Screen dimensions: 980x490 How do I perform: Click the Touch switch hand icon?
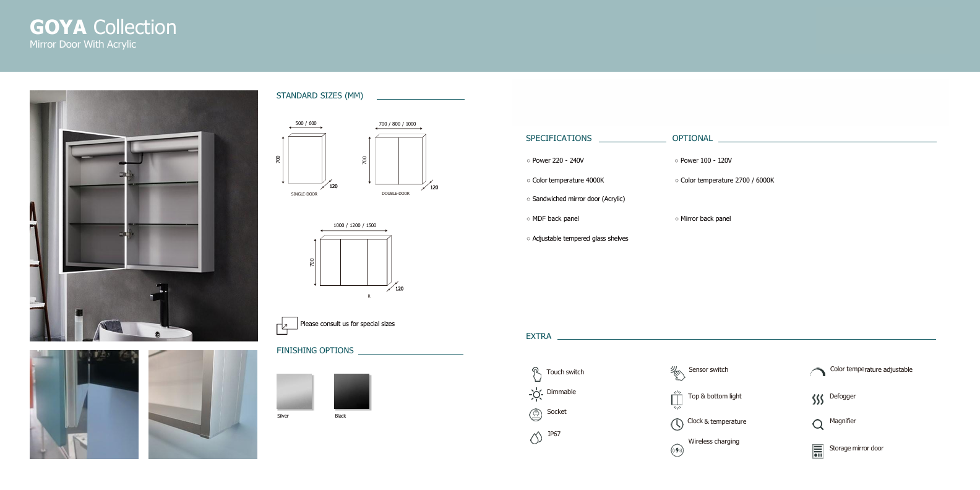(536, 374)
